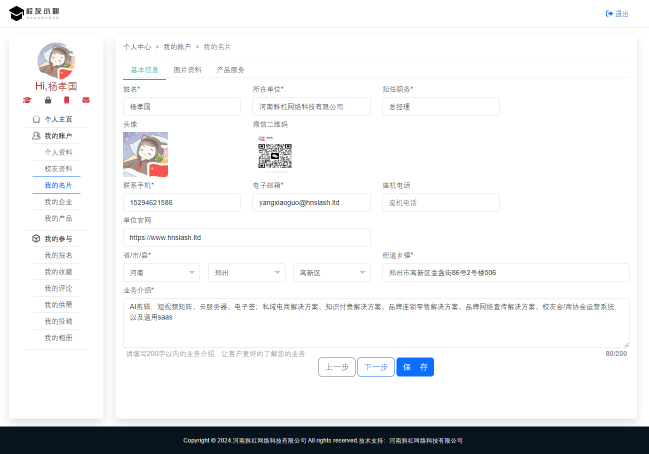Click the graduation cap site logo
This screenshot has height=454, width=649.
[34, 13]
